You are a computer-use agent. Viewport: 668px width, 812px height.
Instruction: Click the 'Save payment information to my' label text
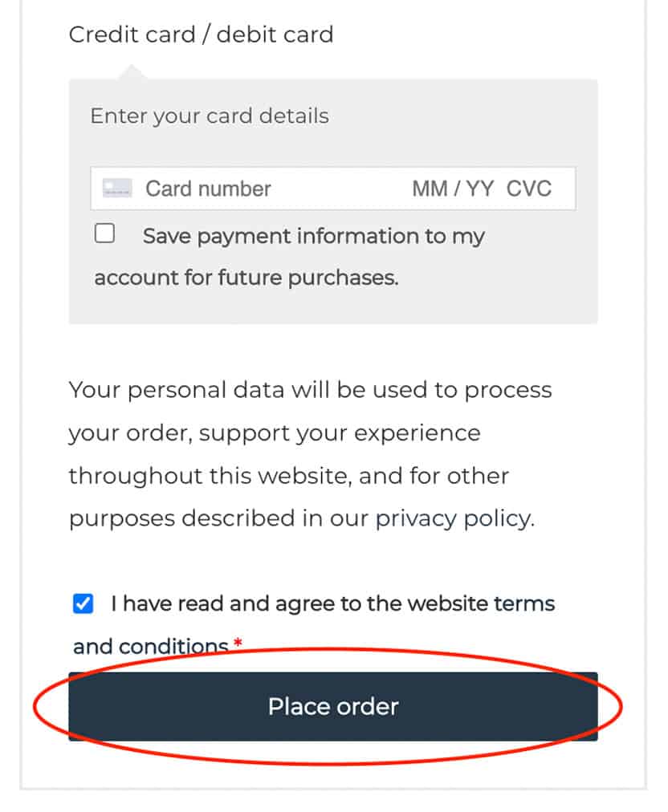tap(314, 237)
